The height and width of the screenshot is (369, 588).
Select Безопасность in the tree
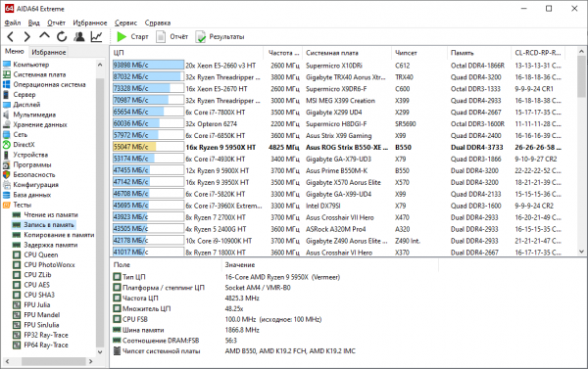click(34, 174)
